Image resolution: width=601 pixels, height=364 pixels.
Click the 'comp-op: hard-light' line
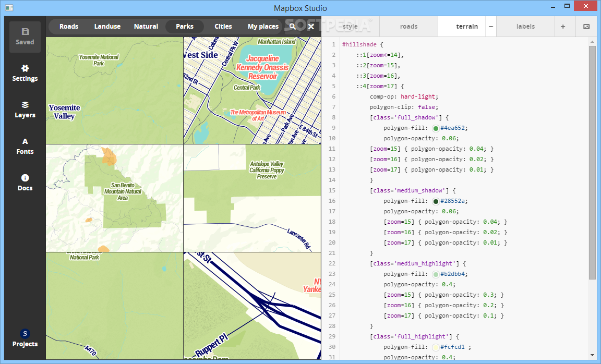(x=404, y=96)
